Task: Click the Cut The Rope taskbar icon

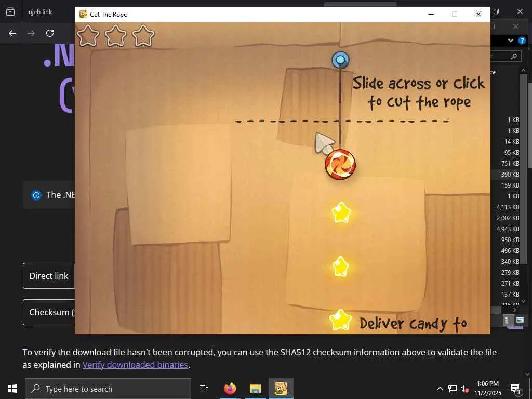Action: click(281, 389)
